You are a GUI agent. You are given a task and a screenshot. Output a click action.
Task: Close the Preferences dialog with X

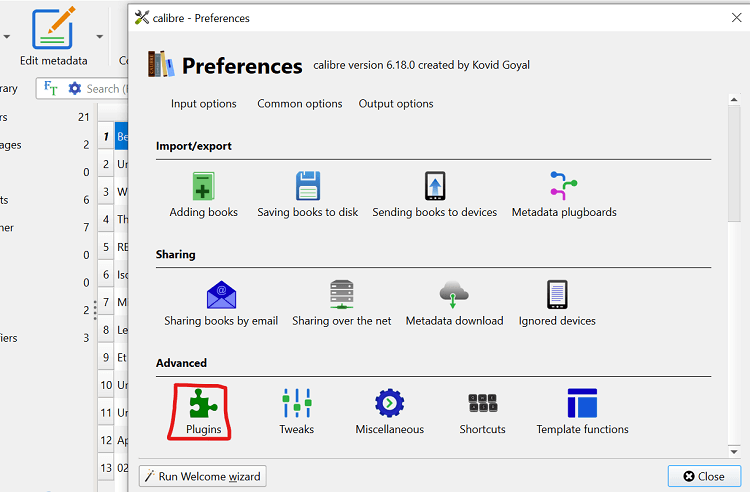coord(737,18)
